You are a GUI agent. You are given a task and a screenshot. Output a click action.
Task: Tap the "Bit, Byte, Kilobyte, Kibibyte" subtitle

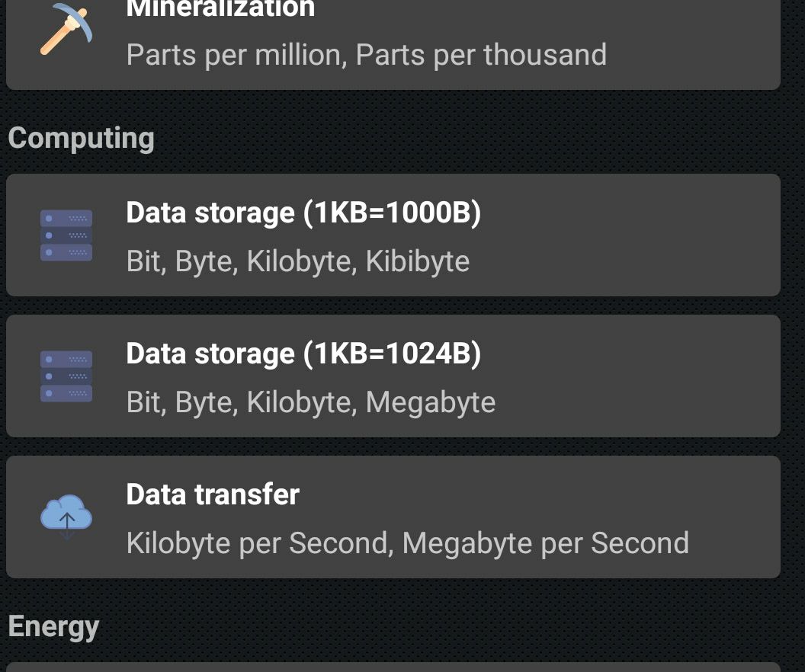(297, 261)
